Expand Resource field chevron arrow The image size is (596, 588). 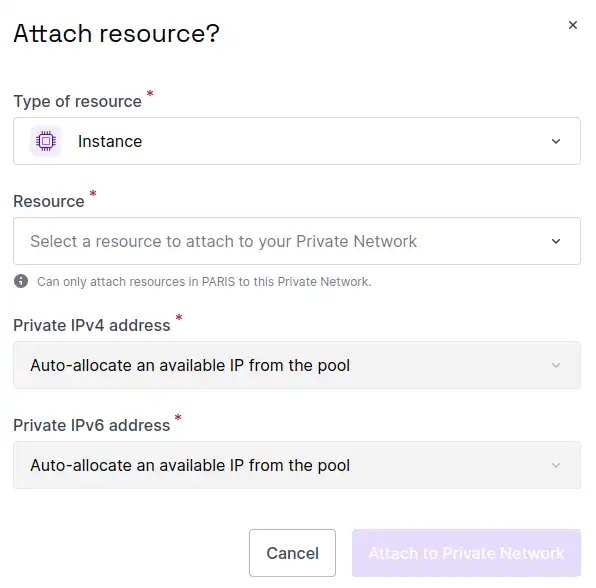click(x=556, y=241)
